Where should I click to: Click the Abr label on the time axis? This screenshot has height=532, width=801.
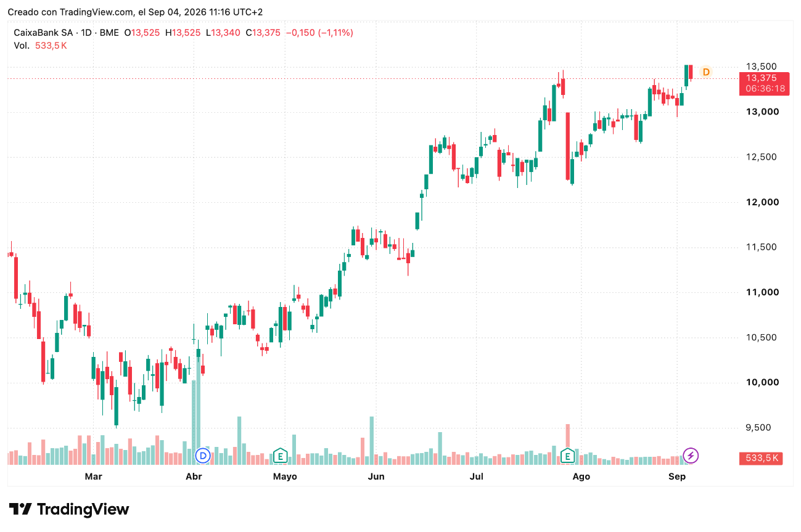(194, 477)
